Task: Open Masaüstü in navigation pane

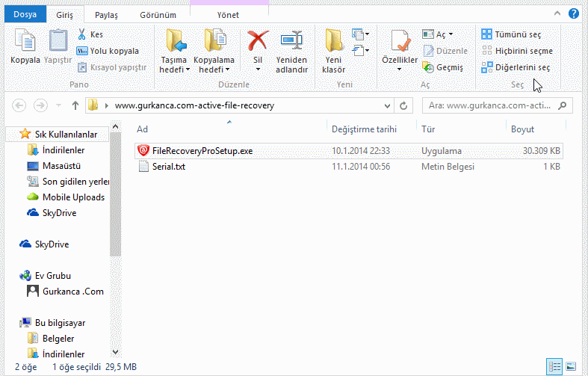Action: [x=54, y=166]
